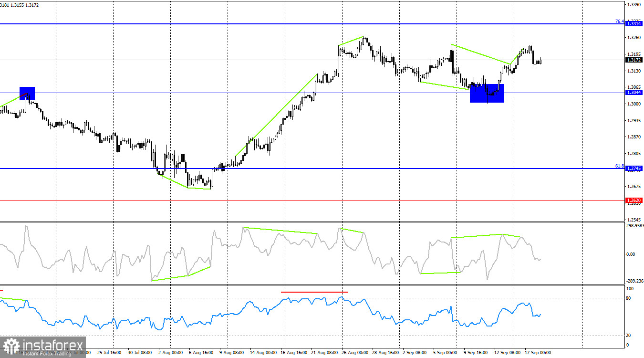Click the 1.2675 price axis value
This screenshot has height=358, width=644.
pos(634,186)
